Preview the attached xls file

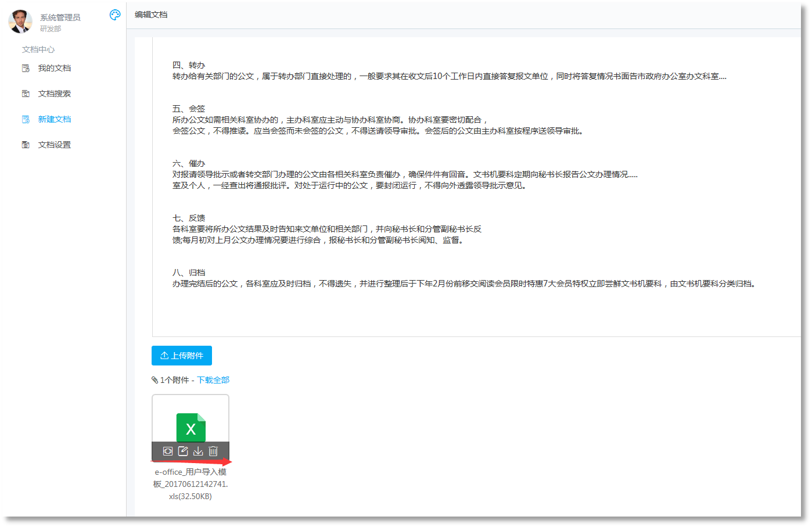[x=168, y=451]
